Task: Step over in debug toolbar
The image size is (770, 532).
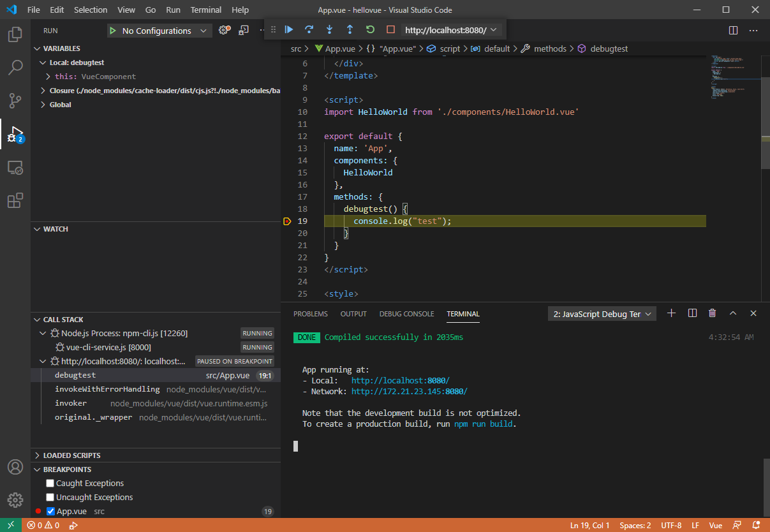Action: tap(309, 29)
